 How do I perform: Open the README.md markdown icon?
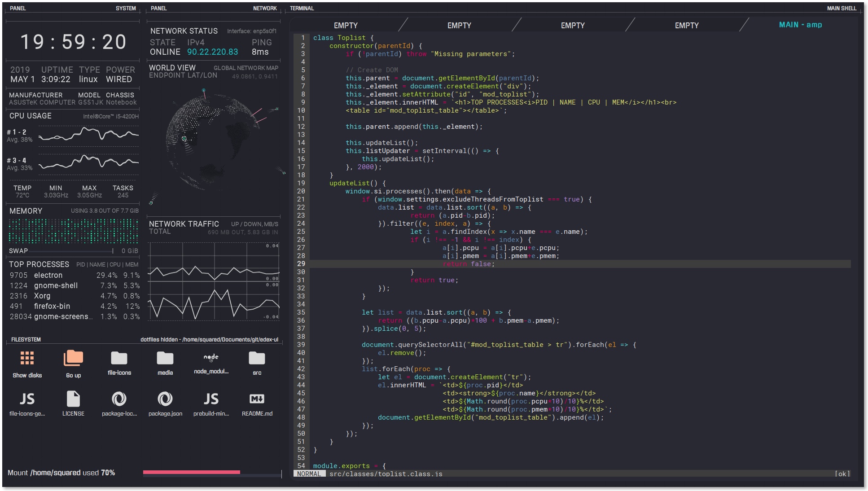coord(257,399)
